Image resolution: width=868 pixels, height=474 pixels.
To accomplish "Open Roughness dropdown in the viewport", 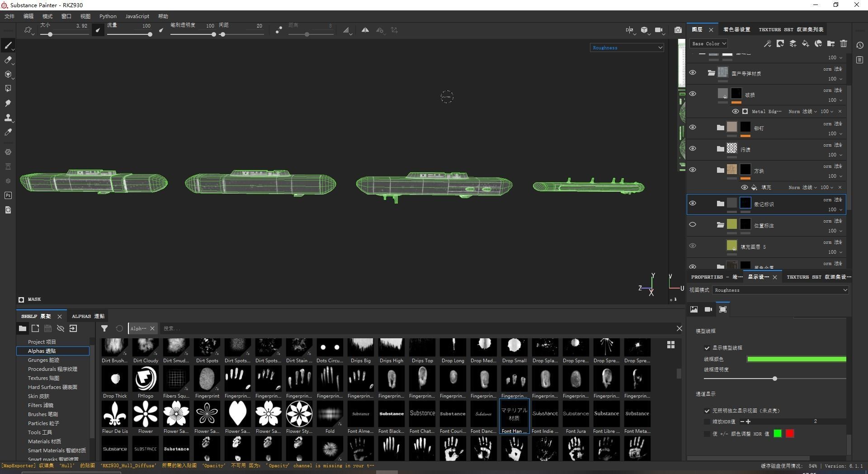I will (627, 47).
